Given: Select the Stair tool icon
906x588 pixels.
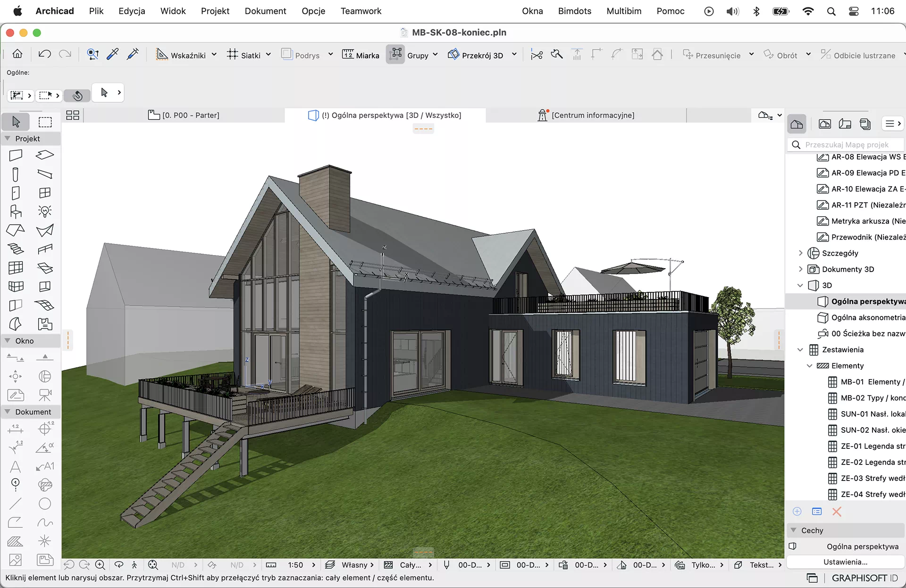Looking at the screenshot, I should tap(16, 248).
